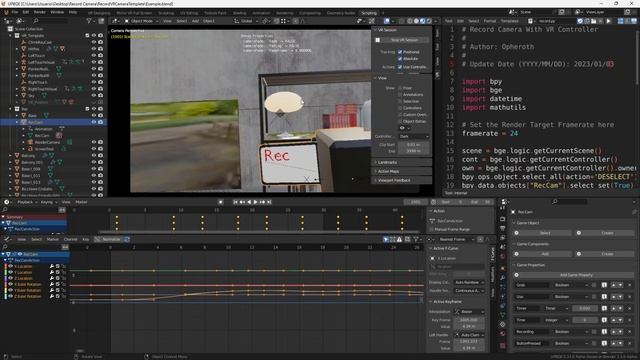Viewport: 640px width, 360px height.
Task: Open the Window menu
Action: [x=57, y=12]
